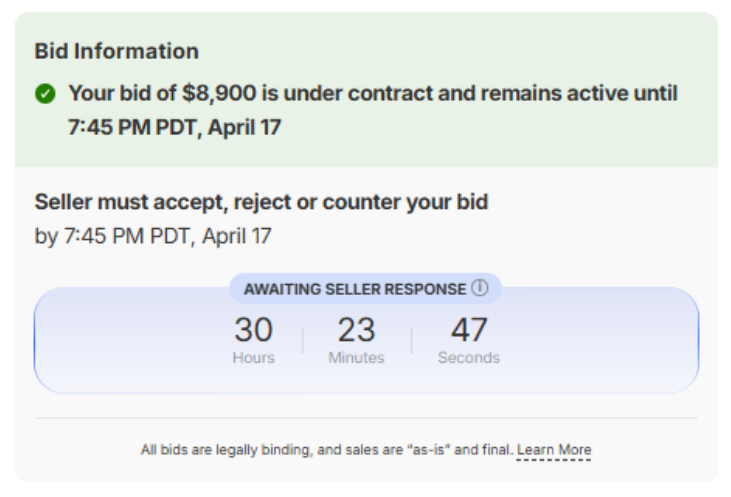Click the Seconds label in countdown
Image resolution: width=731 pixels, height=497 pixels.
click(x=468, y=358)
